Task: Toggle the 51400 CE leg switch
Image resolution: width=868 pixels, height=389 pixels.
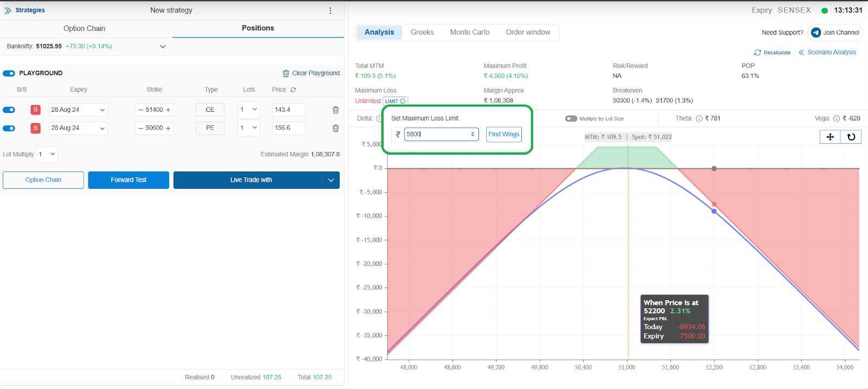Action: click(x=9, y=110)
